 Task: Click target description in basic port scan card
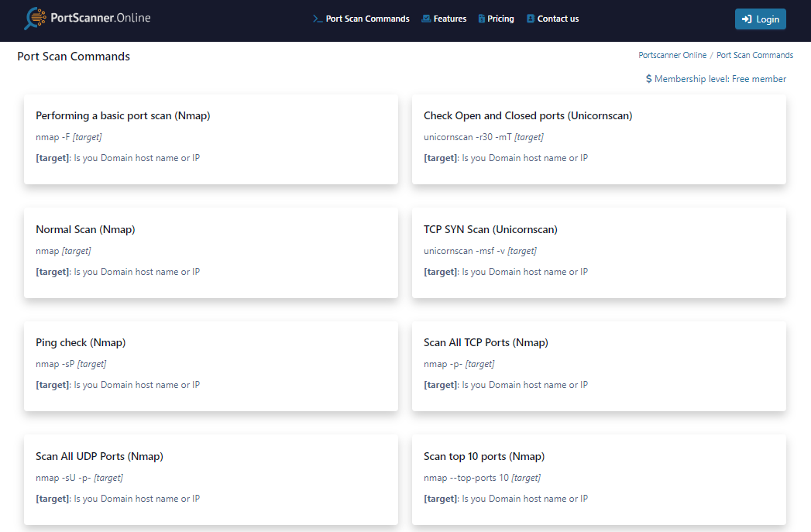[118, 158]
